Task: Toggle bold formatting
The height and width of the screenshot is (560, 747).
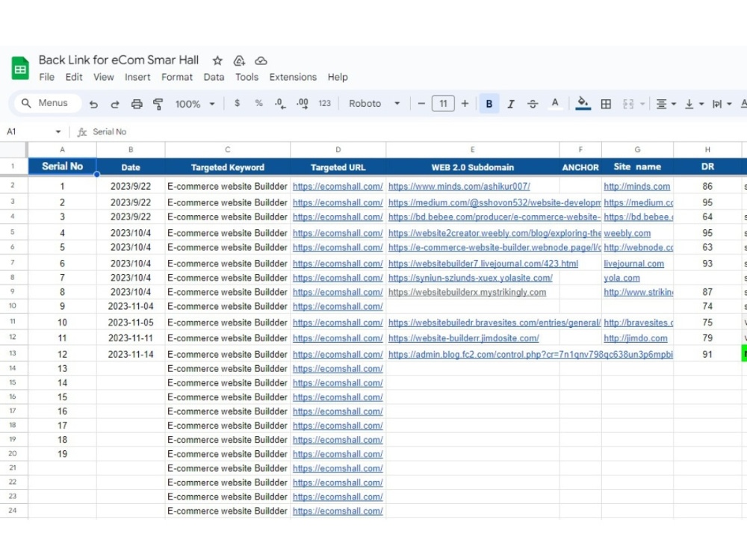Action: click(x=489, y=104)
